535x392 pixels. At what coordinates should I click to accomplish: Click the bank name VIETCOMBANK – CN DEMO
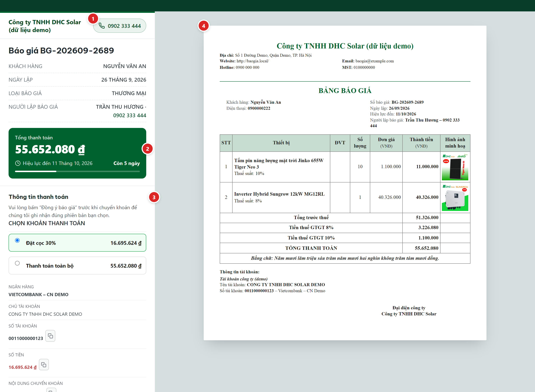pyautogui.click(x=39, y=295)
